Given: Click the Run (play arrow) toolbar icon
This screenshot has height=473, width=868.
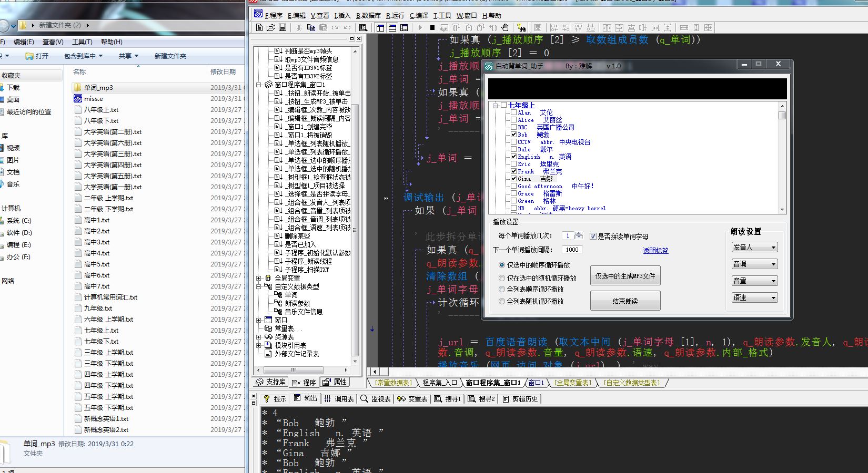Looking at the screenshot, I should pyautogui.click(x=420, y=27).
